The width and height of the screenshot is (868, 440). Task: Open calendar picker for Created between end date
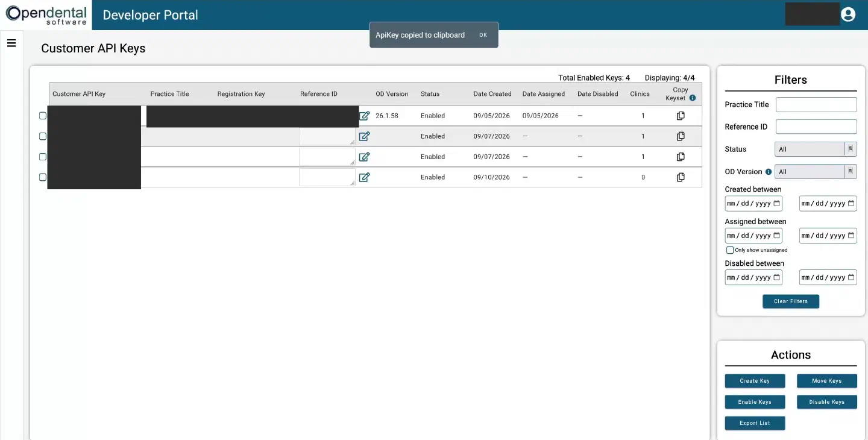coord(851,204)
